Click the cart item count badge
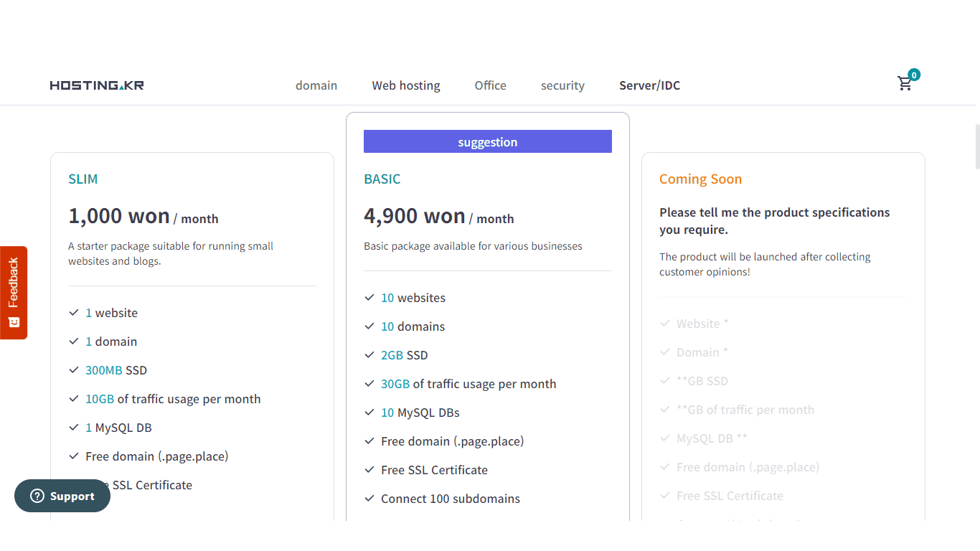This screenshot has width=980, height=551. [914, 75]
